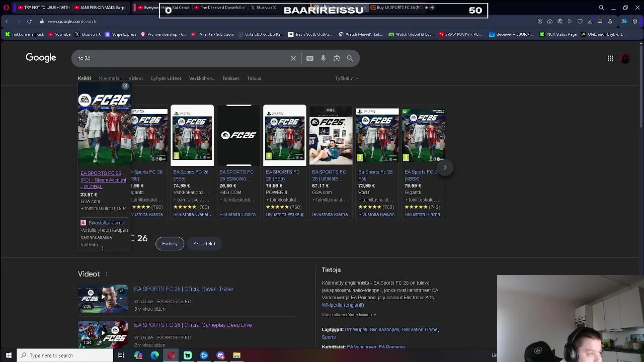Click the browser address bar URL
The width and height of the screenshot is (644, 362).
(72, 22)
